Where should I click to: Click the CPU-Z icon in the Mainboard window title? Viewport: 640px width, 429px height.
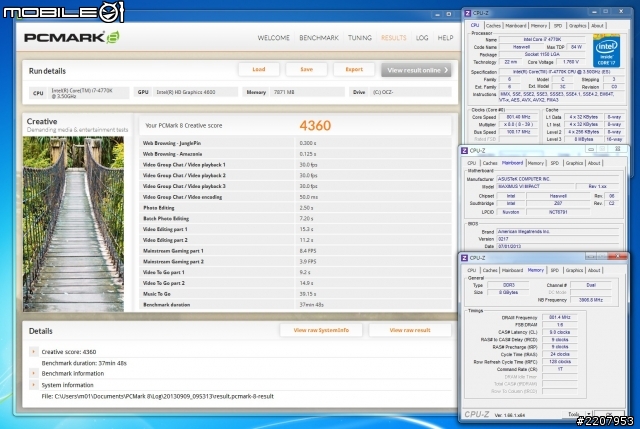coord(464,151)
